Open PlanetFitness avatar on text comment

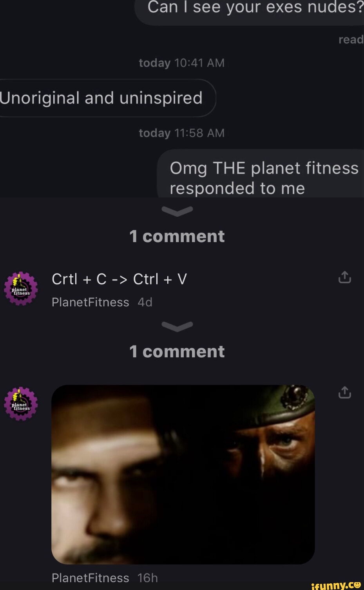click(21, 289)
